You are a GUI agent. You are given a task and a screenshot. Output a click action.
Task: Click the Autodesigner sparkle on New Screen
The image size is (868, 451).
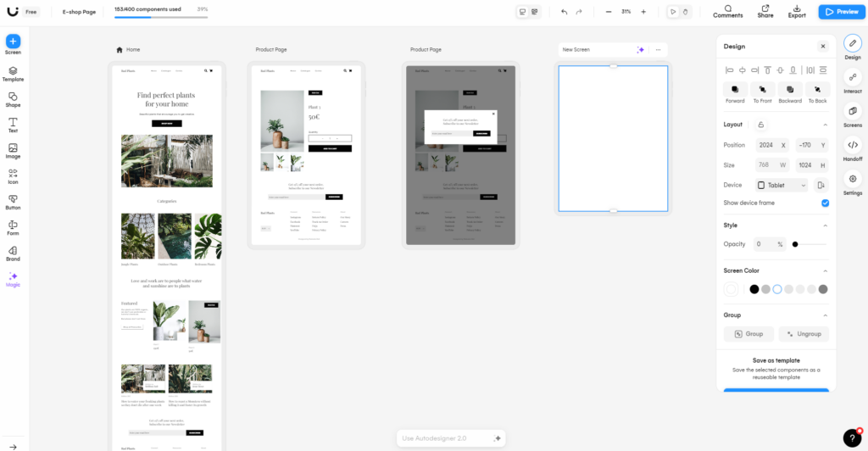coord(641,50)
